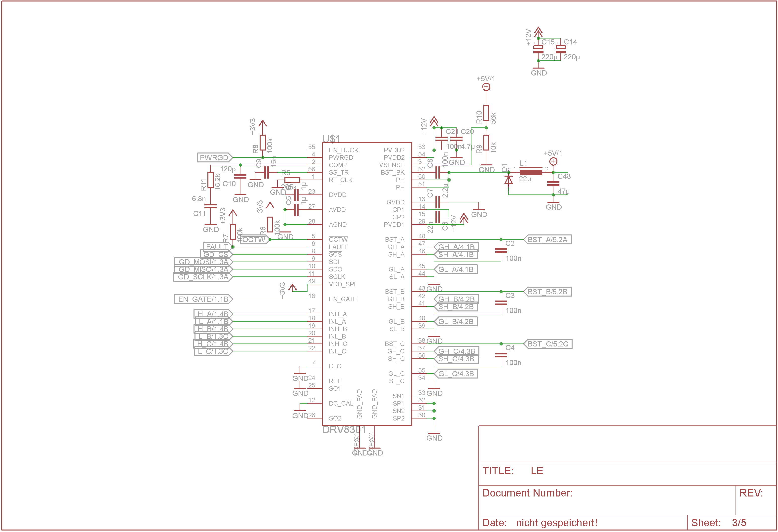Click the 22µ value under L1
This screenshot has height=532, width=778.
[x=525, y=180]
